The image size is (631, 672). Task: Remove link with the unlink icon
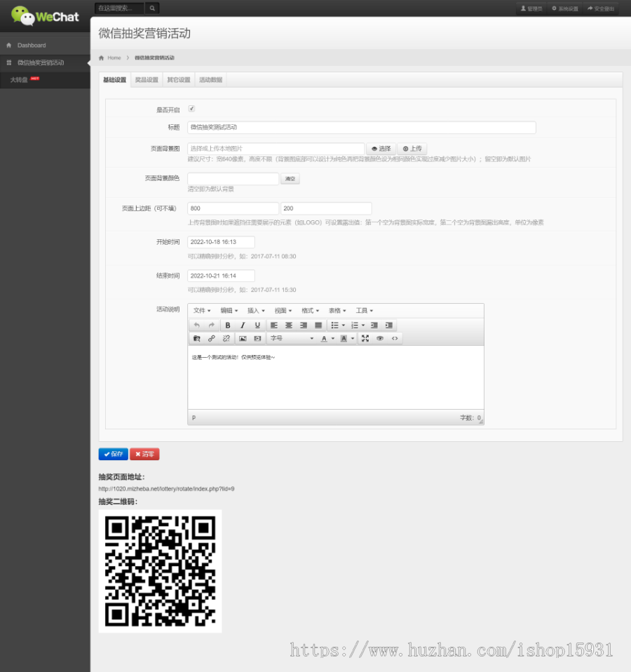tap(226, 338)
